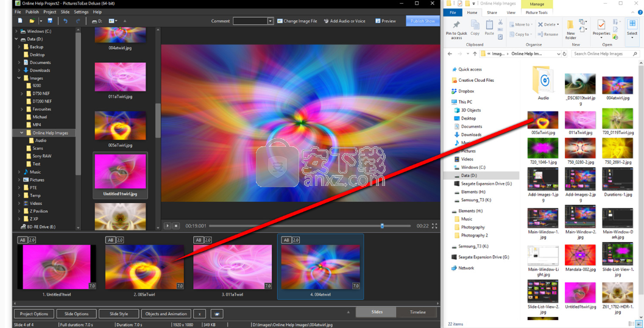
Task: Click Change Image File button
Action: pos(297,21)
